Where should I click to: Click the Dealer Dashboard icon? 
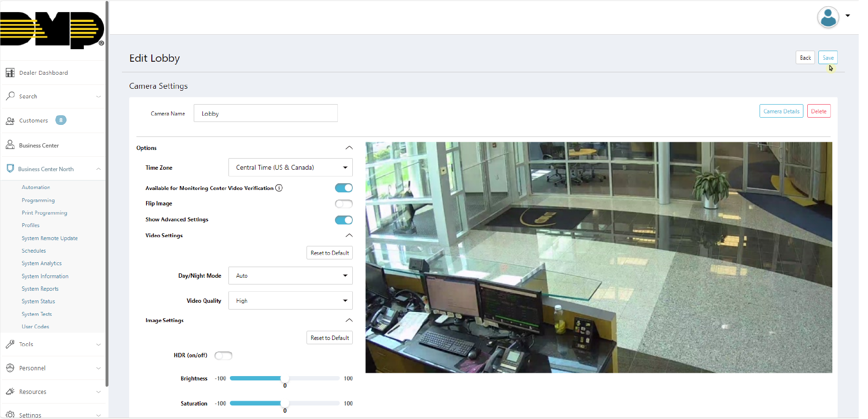[10, 73]
